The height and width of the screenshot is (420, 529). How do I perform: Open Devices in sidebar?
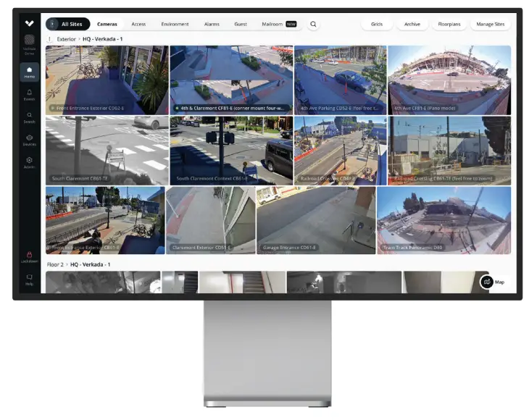pos(30,140)
